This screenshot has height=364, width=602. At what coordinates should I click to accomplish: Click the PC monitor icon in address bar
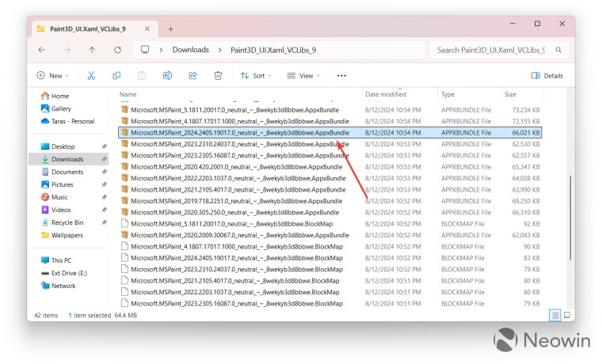pos(145,50)
